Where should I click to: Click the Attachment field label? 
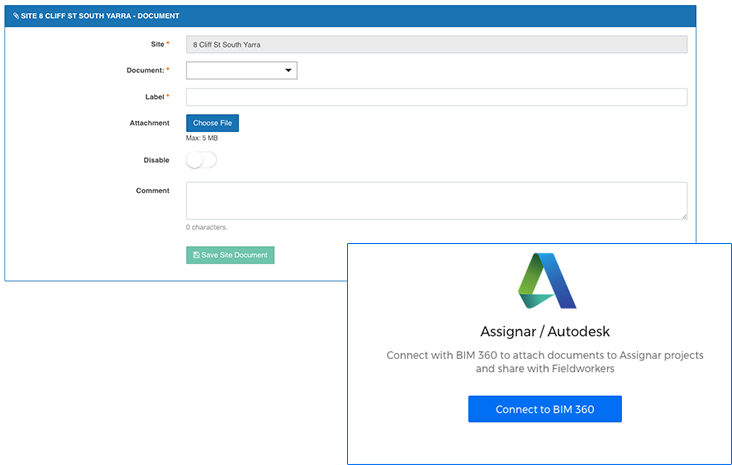(x=149, y=123)
